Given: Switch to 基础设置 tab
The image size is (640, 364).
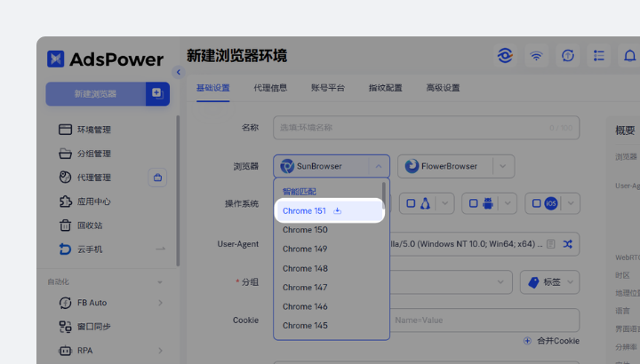Looking at the screenshot, I should click(213, 88).
